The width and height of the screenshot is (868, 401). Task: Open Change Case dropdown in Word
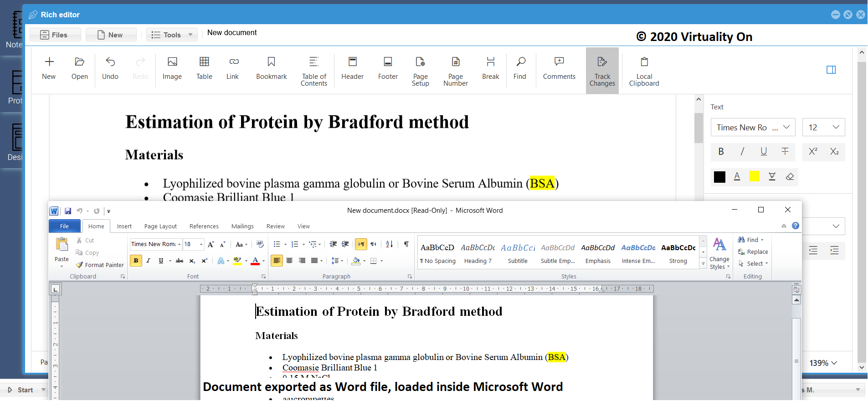point(241,244)
